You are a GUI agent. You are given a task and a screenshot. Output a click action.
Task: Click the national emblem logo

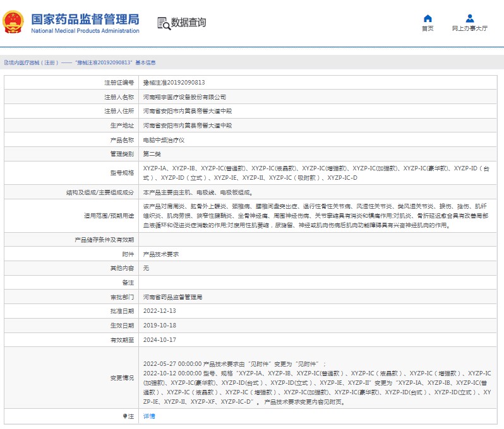[x=13, y=22]
